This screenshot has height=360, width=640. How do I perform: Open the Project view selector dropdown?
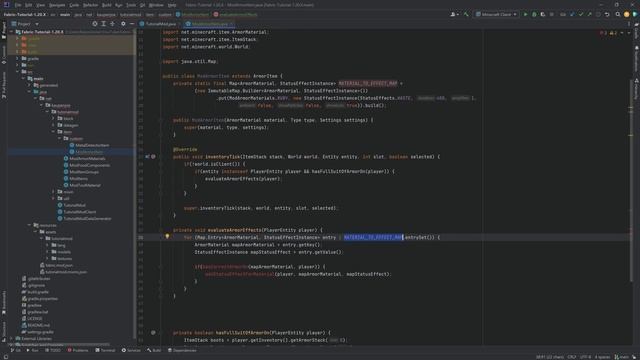[x=25, y=24]
